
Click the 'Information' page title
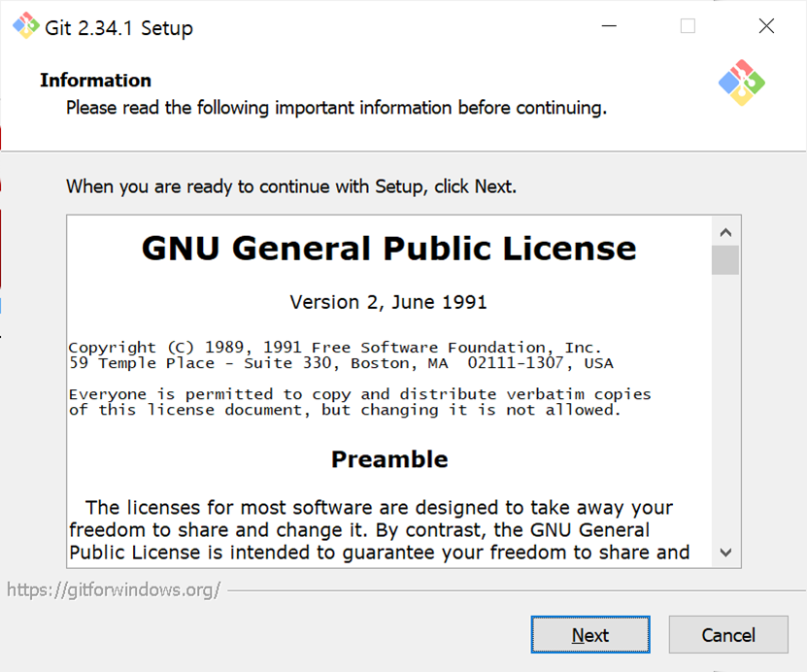click(x=96, y=81)
